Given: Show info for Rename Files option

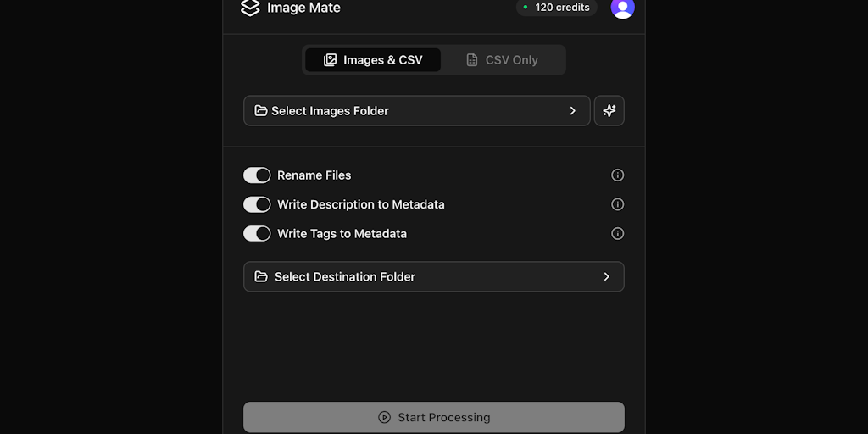Looking at the screenshot, I should point(618,175).
